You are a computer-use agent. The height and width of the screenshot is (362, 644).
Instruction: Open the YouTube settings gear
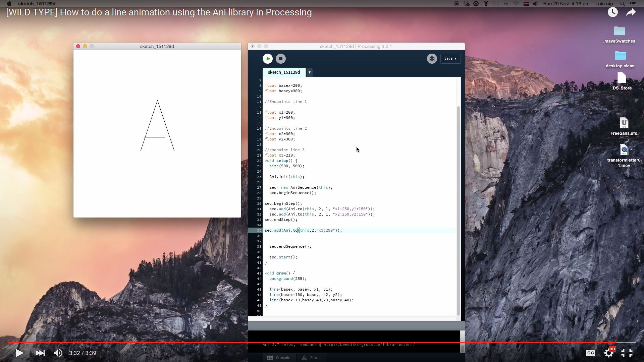point(608,353)
